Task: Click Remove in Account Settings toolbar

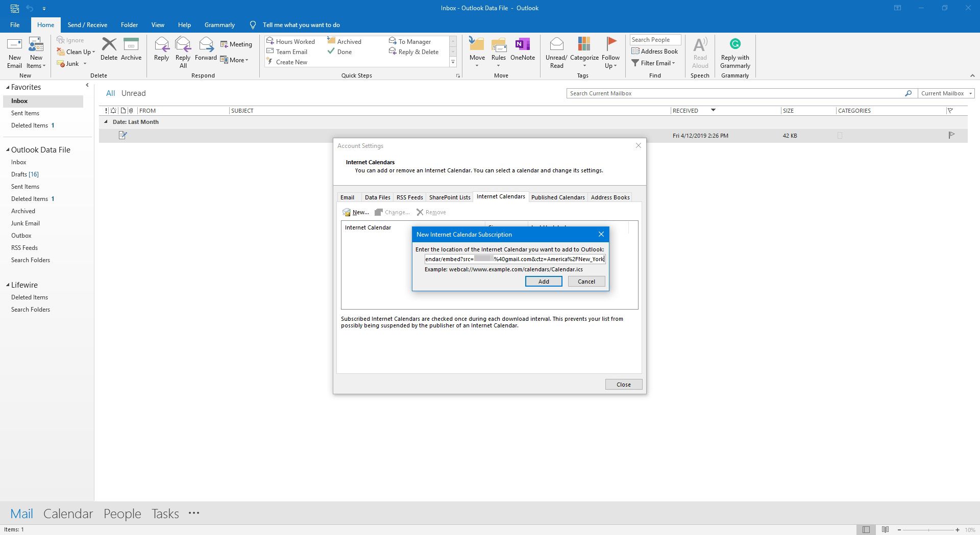Action: tap(431, 212)
